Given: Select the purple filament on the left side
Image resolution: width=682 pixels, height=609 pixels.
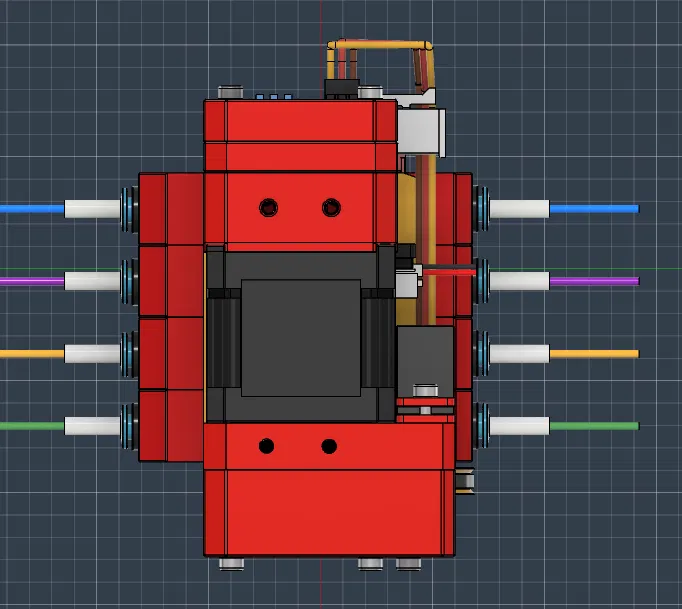Looking at the screenshot, I should pos(32,281).
